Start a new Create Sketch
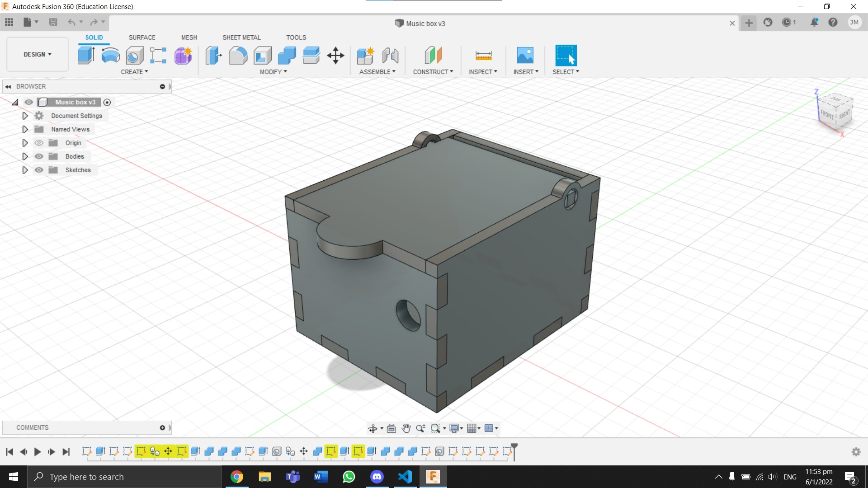The height and width of the screenshot is (488, 868). 158,56
